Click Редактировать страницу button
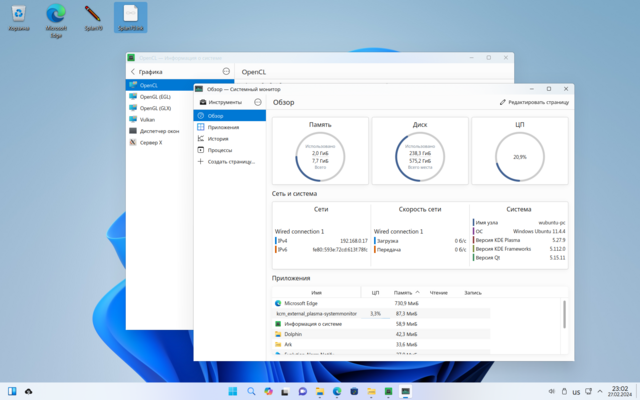 pos(533,102)
